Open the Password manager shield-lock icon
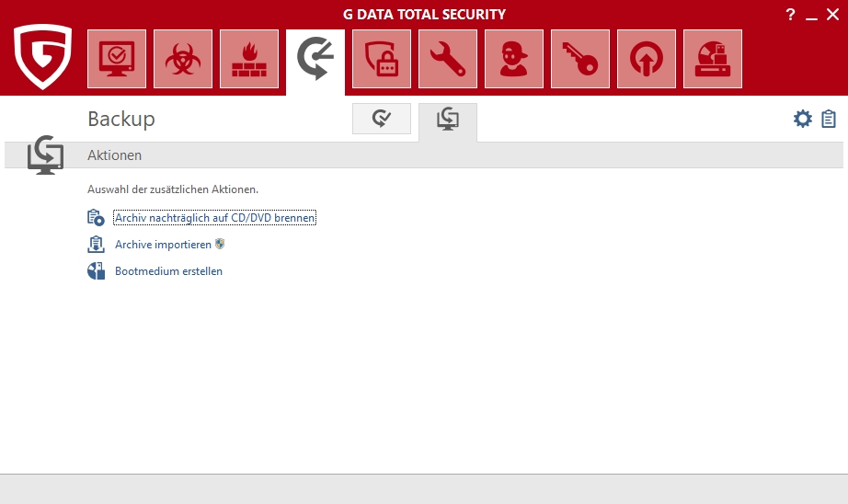Viewport: 848px width, 504px height. 382,59
